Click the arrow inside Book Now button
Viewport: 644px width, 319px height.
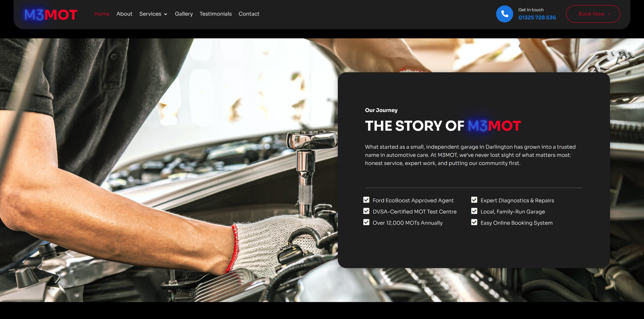click(x=609, y=14)
